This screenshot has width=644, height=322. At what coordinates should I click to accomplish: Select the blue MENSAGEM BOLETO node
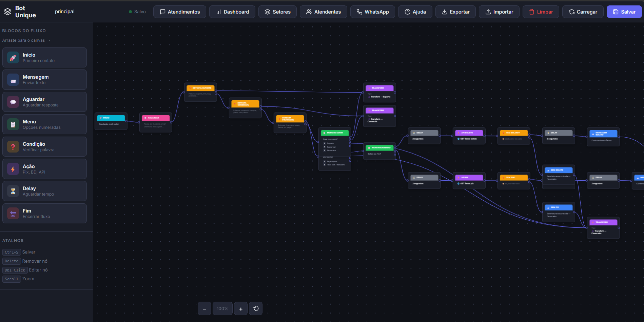[604, 137]
